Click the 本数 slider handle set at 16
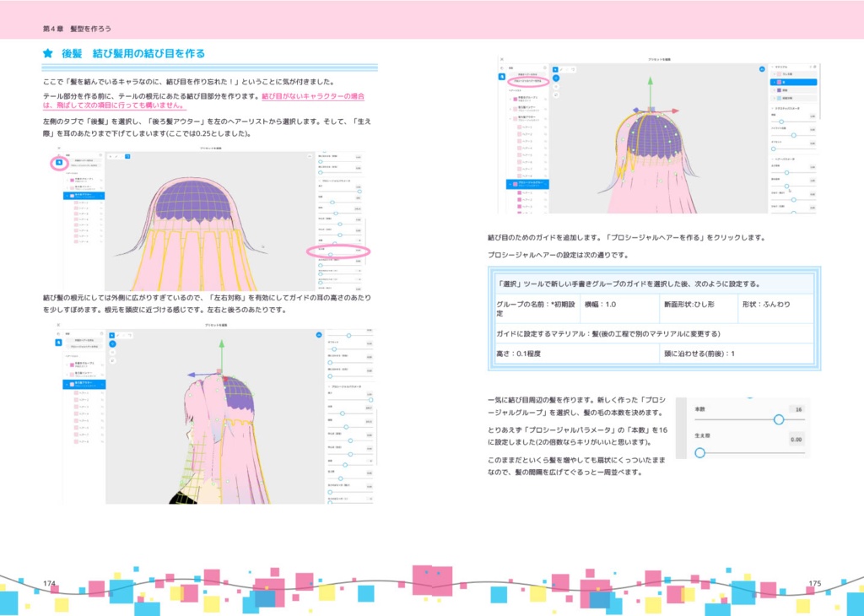Image resolution: width=864 pixels, height=616 pixels. click(779, 419)
